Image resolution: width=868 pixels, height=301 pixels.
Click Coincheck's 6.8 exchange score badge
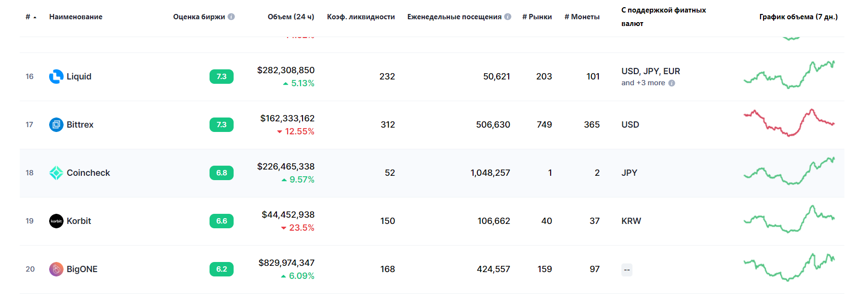pos(222,173)
